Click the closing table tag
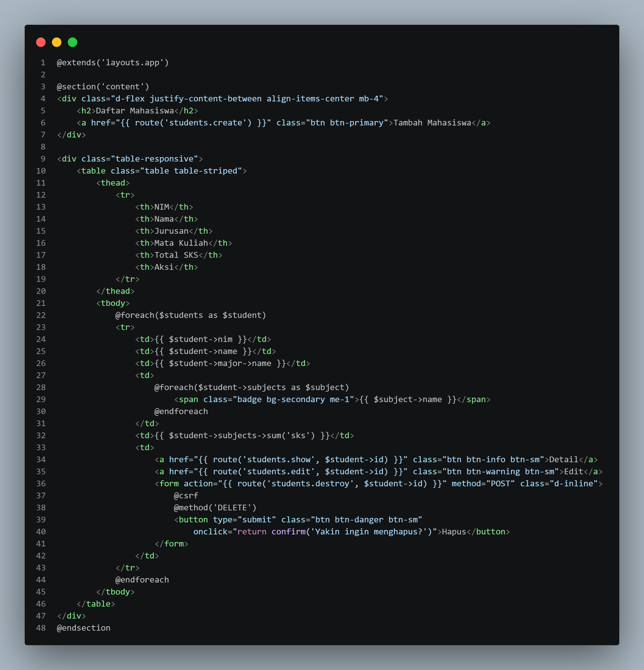This screenshot has height=670, width=644. coord(96,604)
